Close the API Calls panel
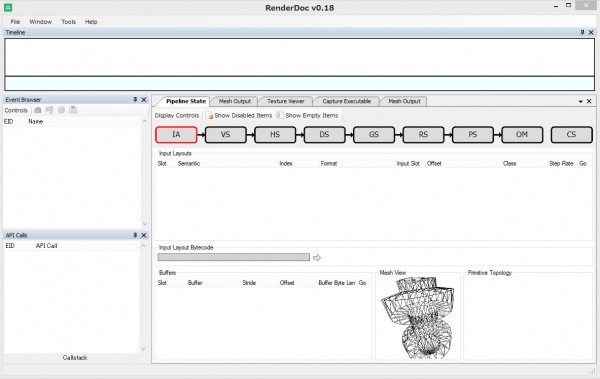Image resolution: width=600 pixels, height=379 pixels. coord(144,235)
